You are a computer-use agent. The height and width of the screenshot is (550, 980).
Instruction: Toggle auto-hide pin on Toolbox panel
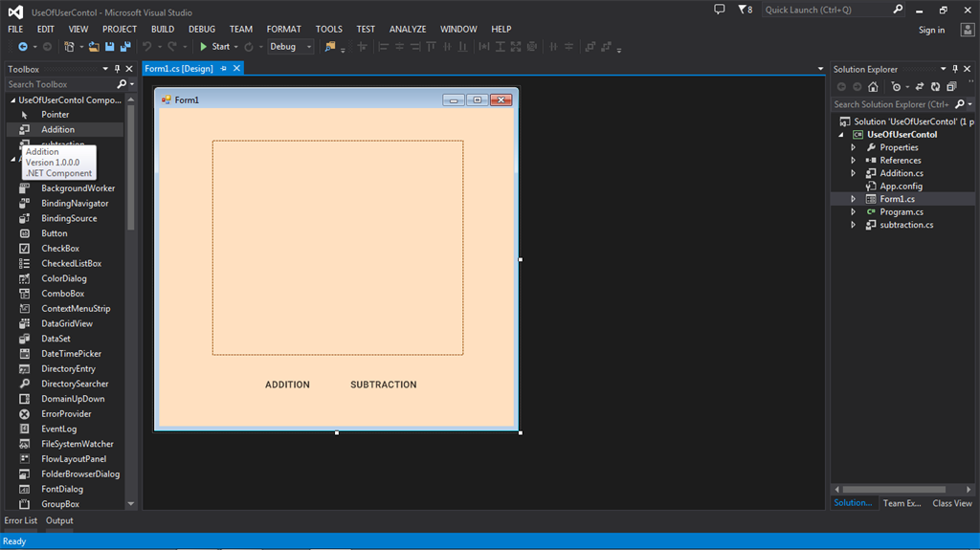point(118,69)
